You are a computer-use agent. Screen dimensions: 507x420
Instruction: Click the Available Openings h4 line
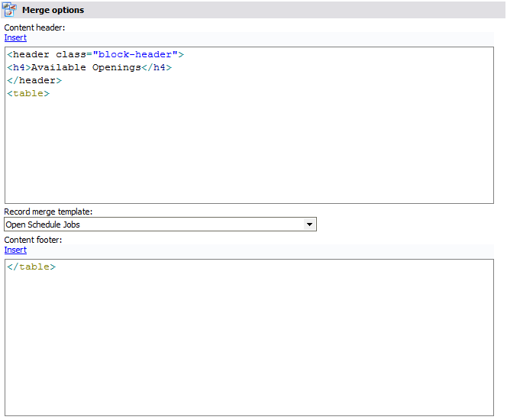coord(89,67)
